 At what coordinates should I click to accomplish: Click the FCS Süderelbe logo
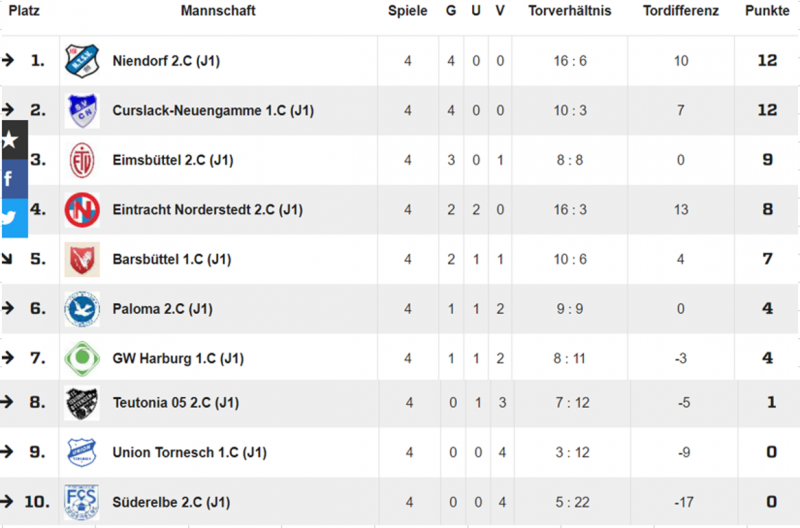click(x=82, y=502)
